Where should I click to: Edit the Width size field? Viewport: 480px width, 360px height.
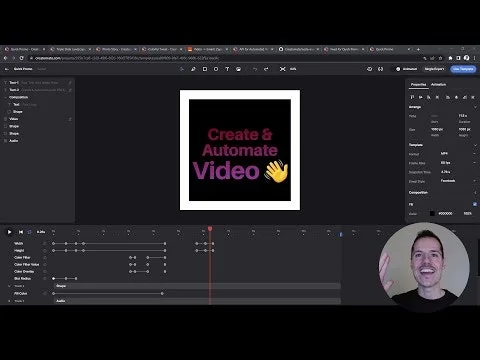coord(437,129)
